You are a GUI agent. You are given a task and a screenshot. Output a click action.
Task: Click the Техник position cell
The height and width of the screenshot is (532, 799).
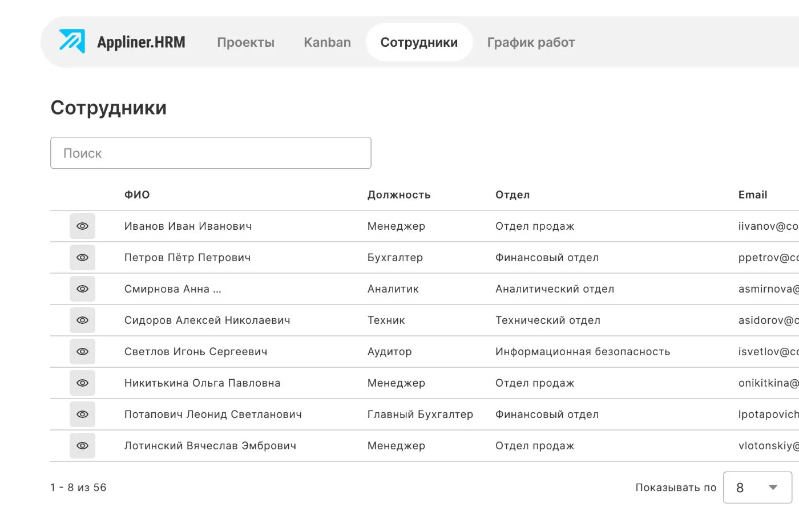386,320
